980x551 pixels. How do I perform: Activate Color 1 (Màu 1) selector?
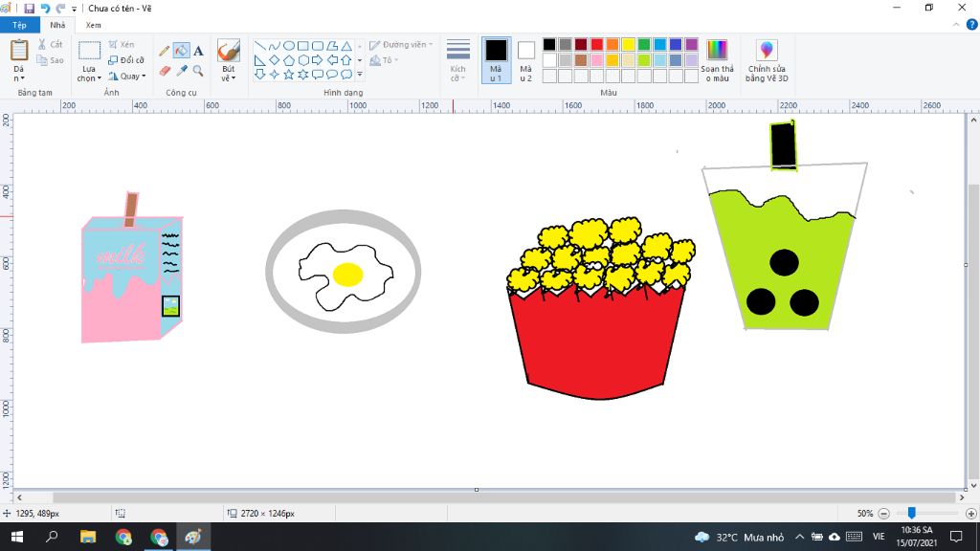(496, 60)
